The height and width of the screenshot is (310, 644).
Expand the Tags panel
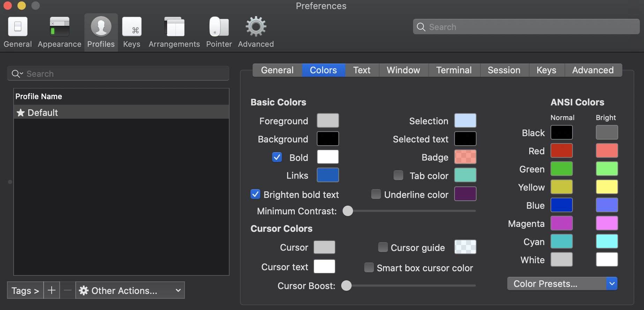pos(25,290)
